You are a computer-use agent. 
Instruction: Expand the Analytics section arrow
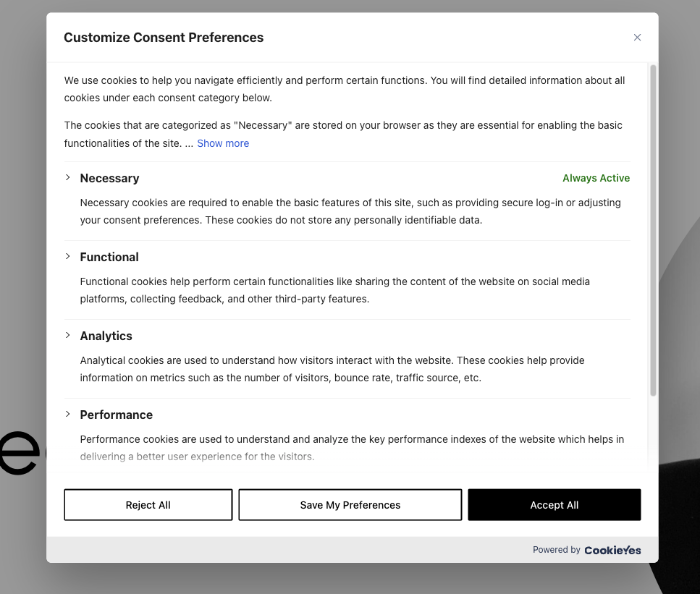[x=67, y=335]
